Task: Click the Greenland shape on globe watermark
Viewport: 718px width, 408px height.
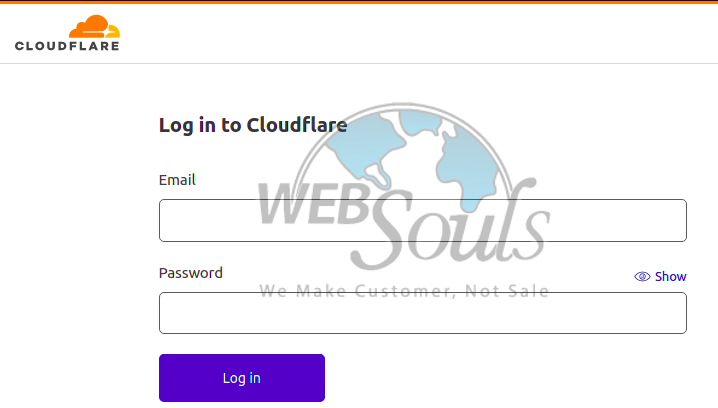Action: pyautogui.click(x=420, y=122)
